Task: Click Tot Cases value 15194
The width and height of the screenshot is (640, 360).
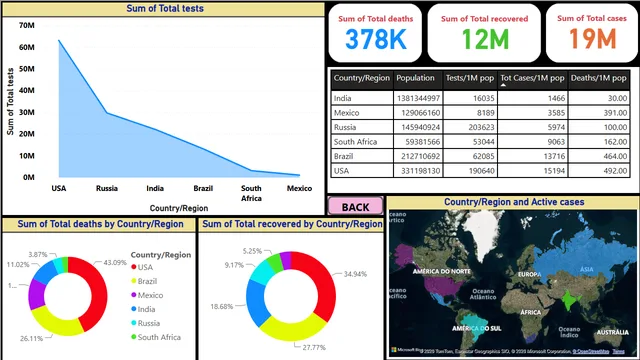Action: point(554,171)
